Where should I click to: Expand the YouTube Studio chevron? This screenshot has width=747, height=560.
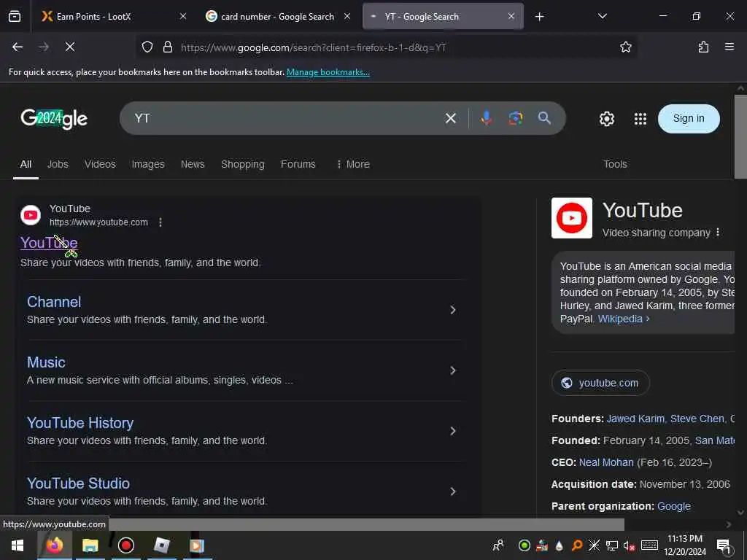click(x=452, y=491)
